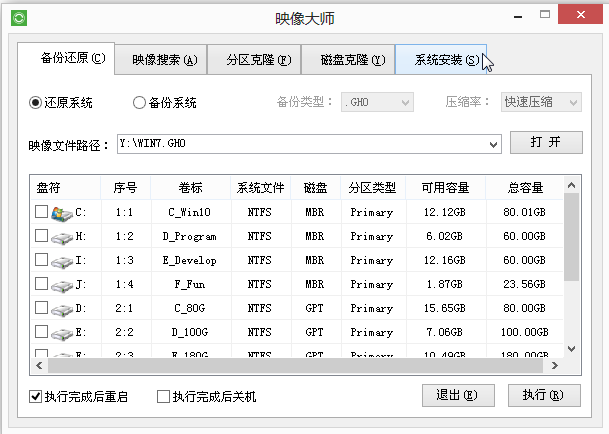The height and width of the screenshot is (434, 609).
Task: Click the J: drive icon
Action: (62, 284)
